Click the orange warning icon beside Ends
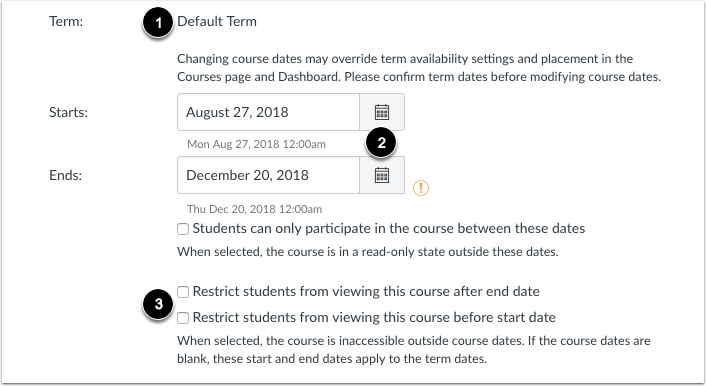Image resolution: width=706 pixels, height=386 pixels. point(421,187)
